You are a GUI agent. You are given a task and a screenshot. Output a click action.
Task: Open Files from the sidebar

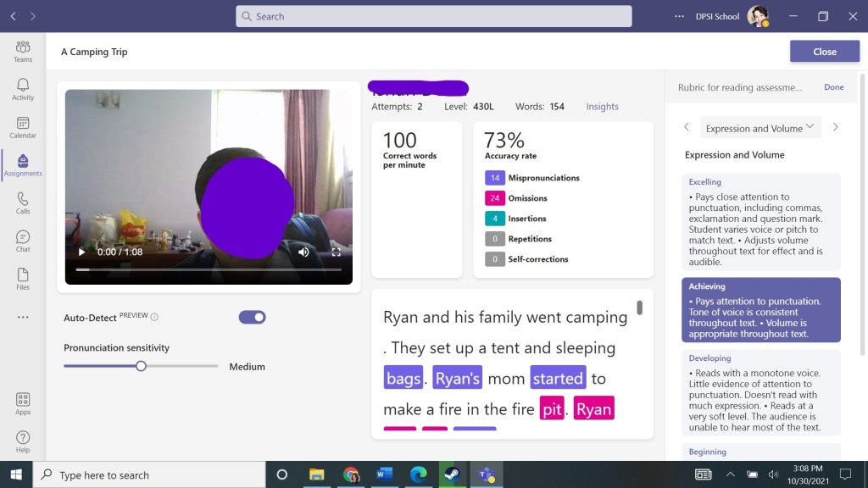point(23,279)
